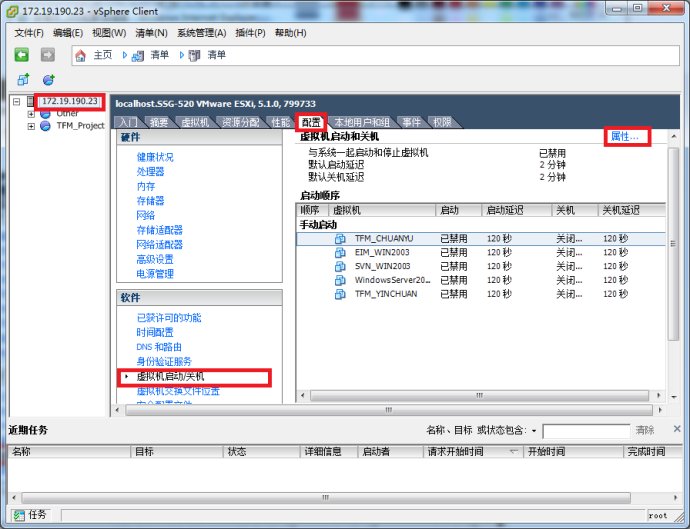Click the 任务 tasks icon in status bar
The height and width of the screenshot is (529, 690).
click(18, 515)
